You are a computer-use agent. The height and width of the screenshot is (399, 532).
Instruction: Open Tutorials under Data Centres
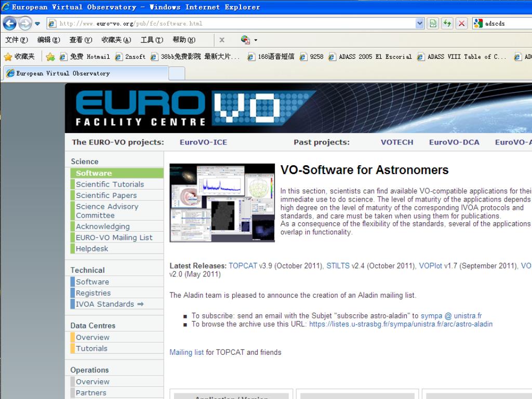pos(91,349)
